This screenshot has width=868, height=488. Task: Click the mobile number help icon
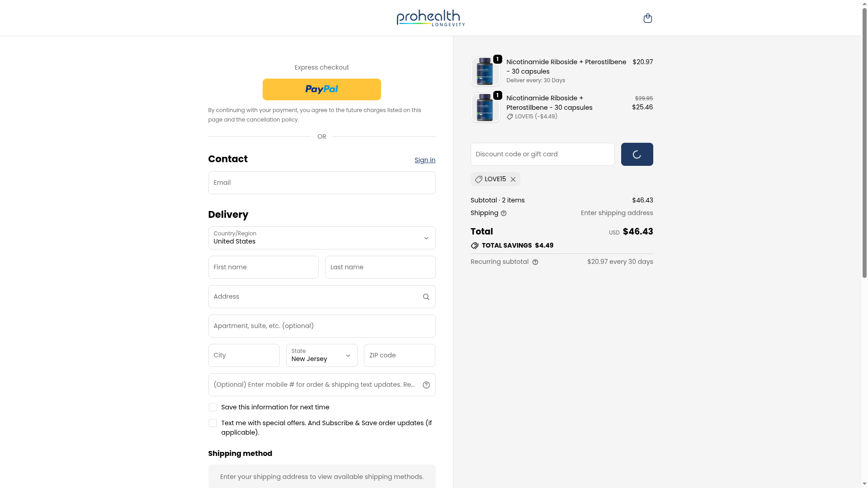click(x=426, y=385)
